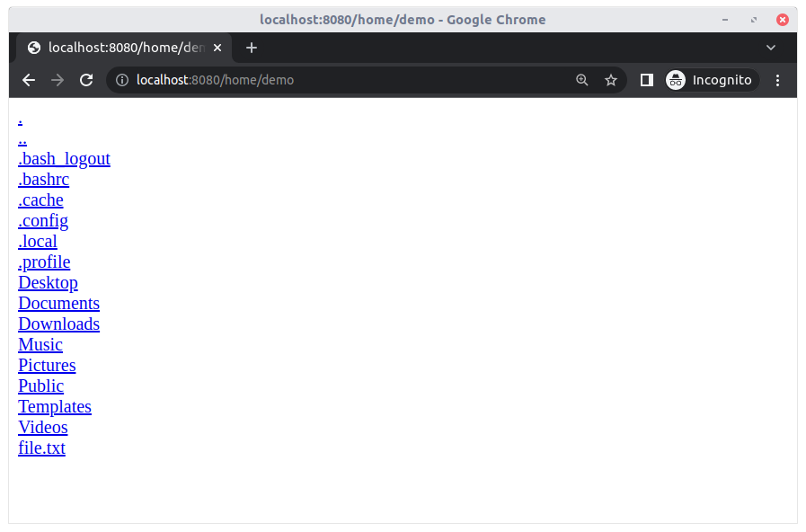Image resolution: width=806 pixels, height=532 pixels.
Task: Click the zoom magnifier in the address bar
Action: (582, 80)
